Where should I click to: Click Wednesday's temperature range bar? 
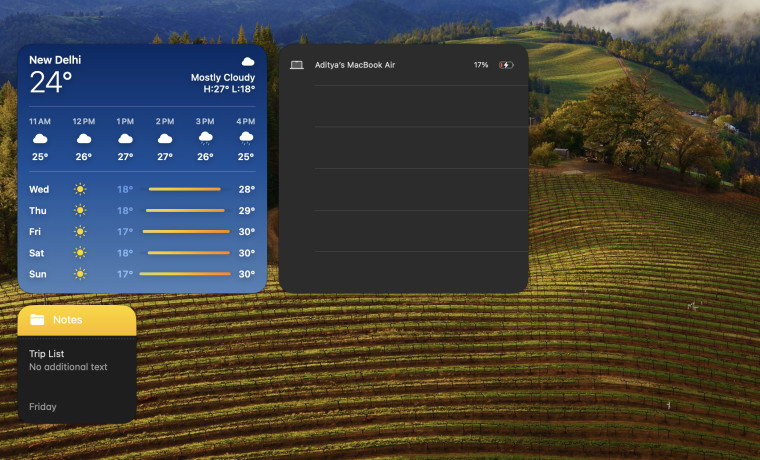(x=185, y=189)
